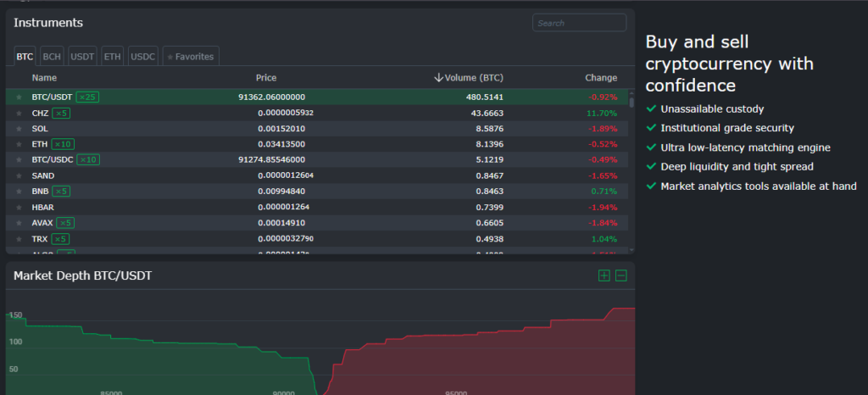Mark HBAR as favorite with star
Screen dimensions: 868x395
tap(19, 207)
